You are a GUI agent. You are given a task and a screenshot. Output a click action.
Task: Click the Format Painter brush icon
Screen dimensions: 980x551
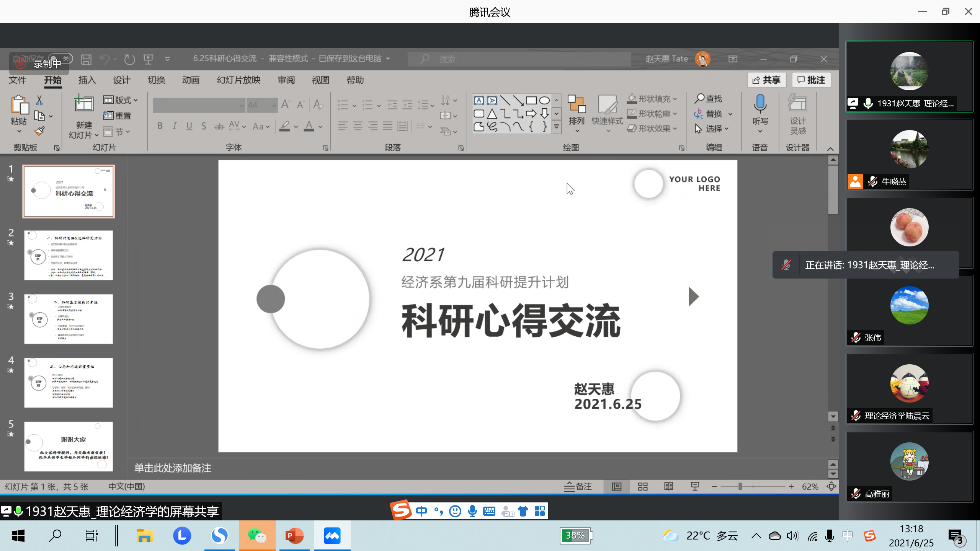pyautogui.click(x=40, y=131)
